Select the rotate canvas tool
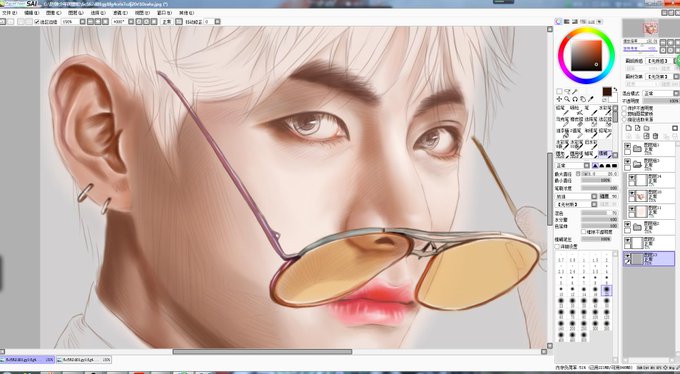This screenshot has height=374, width=680. point(575,99)
